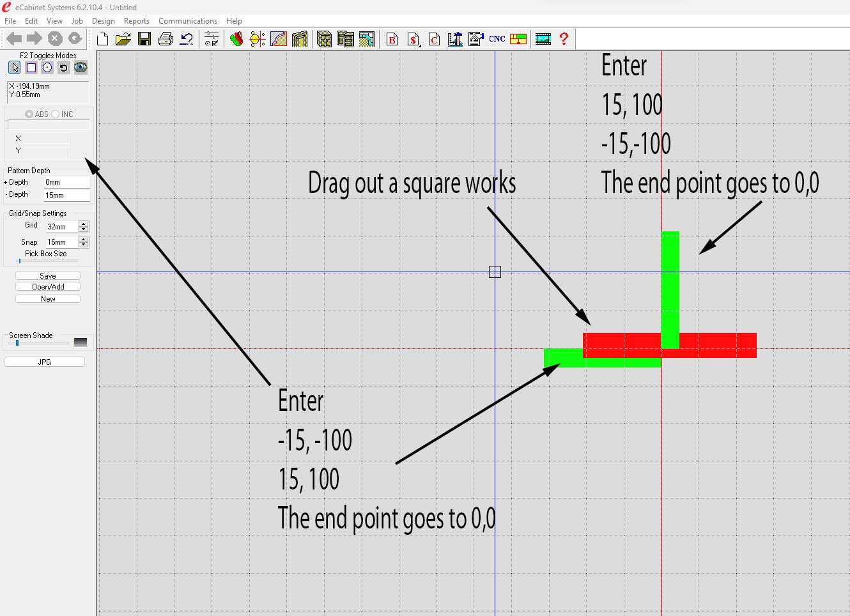Screen dimensions: 850x616
Task: Click the open folder toolbar icon
Action: pos(123,40)
